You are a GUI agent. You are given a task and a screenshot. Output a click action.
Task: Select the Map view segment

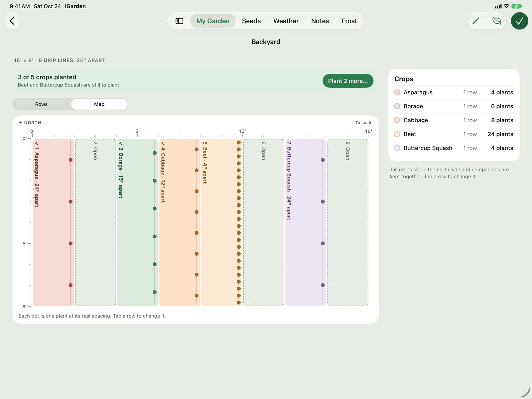(x=99, y=104)
